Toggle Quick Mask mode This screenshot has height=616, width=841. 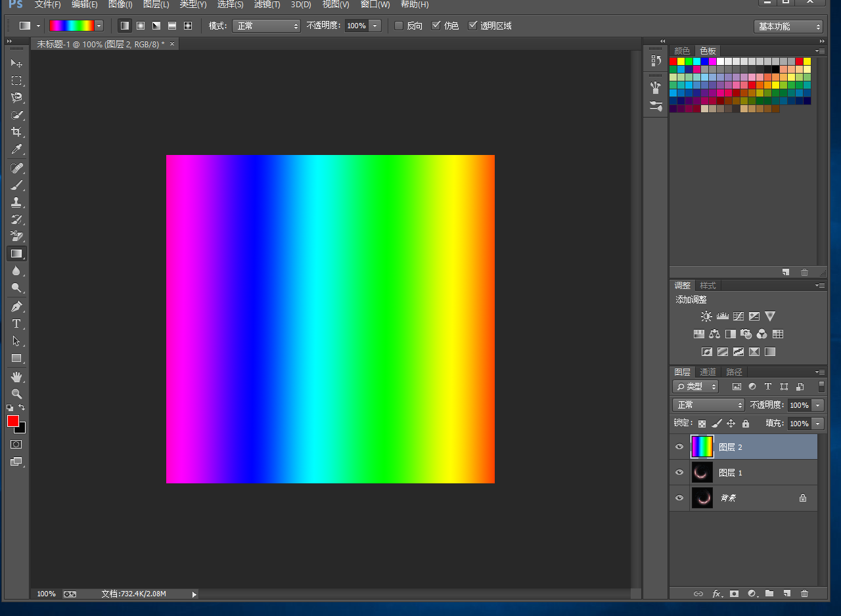[x=16, y=445]
